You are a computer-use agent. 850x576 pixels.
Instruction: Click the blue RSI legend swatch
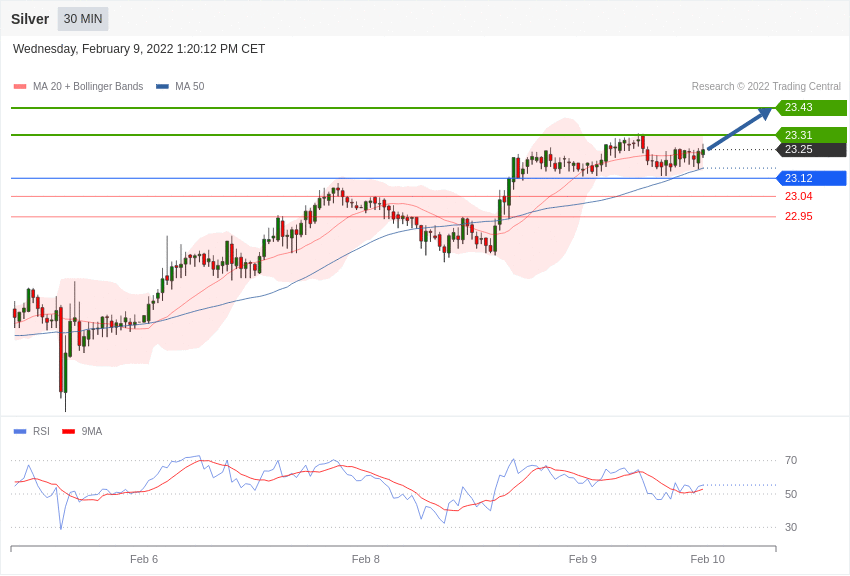[20, 431]
